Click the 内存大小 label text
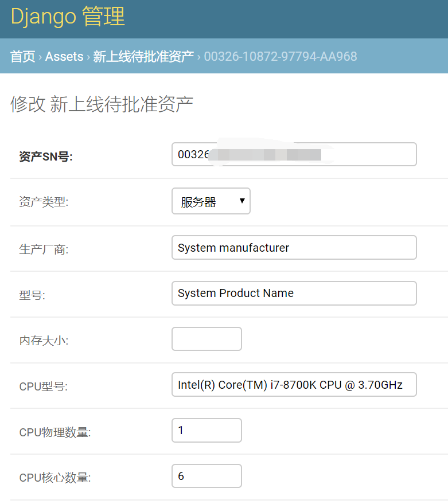Screen dimensions: 448x504 44,341
